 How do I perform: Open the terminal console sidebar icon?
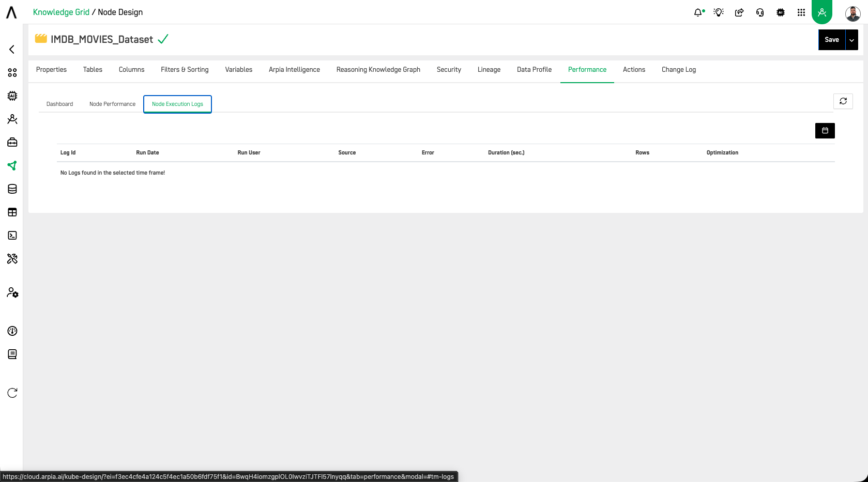(x=12, y=236)
